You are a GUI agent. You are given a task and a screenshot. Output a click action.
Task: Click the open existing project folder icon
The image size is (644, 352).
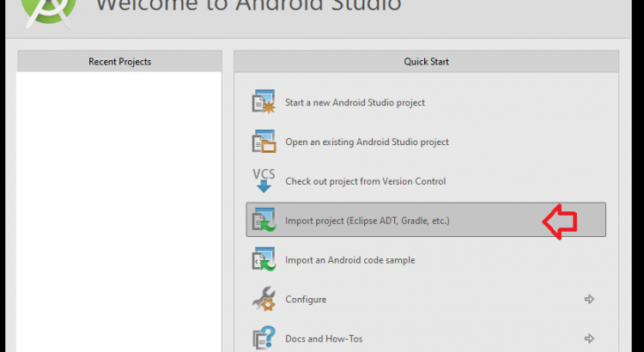tap(263, 142)
